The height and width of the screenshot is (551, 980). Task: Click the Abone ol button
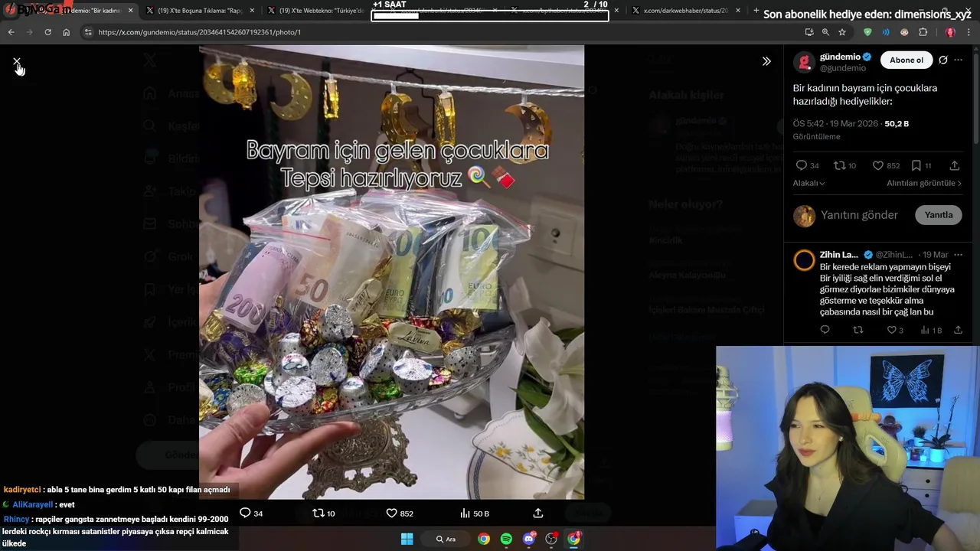click(906, 60)
